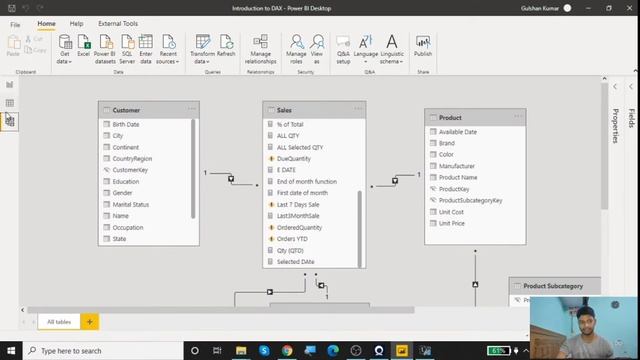Add a new layout tab
The image size is (640, 360).
point(89,322)
